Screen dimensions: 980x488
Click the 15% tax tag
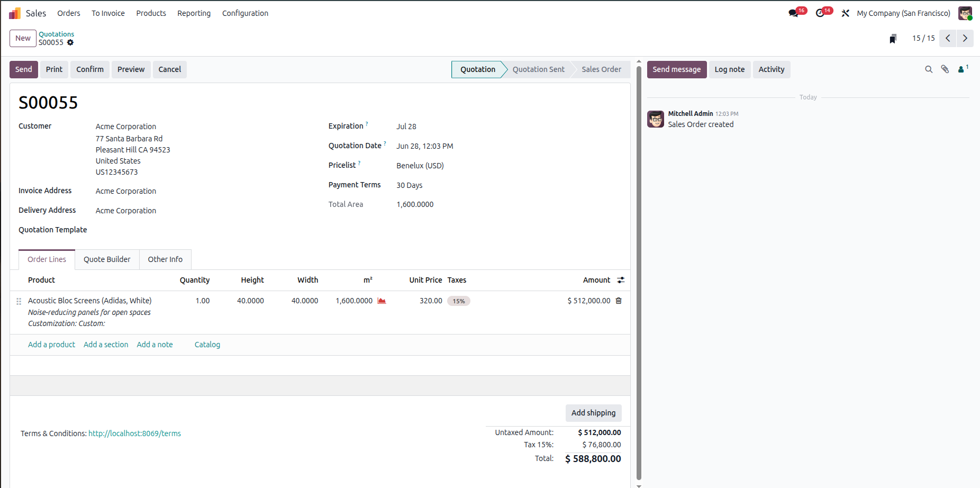(459, 301)
